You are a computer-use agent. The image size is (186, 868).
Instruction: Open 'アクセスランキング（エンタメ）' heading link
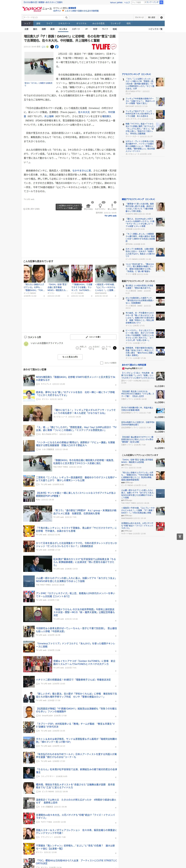pyautogui.click(x=136, y=74)
